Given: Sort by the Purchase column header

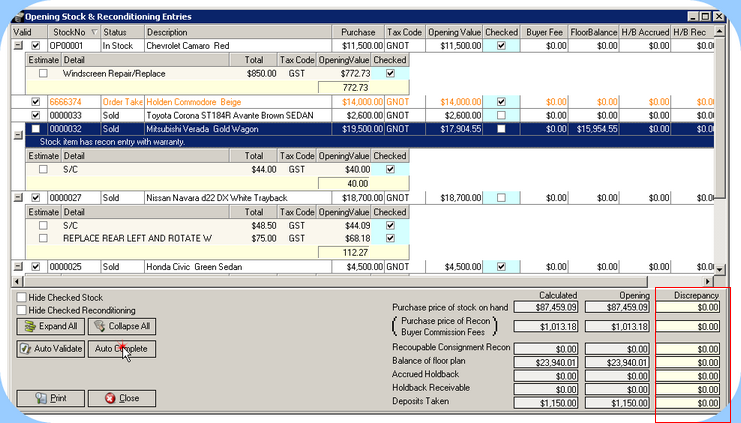Looking at the screenshot, I should [358, 32].
